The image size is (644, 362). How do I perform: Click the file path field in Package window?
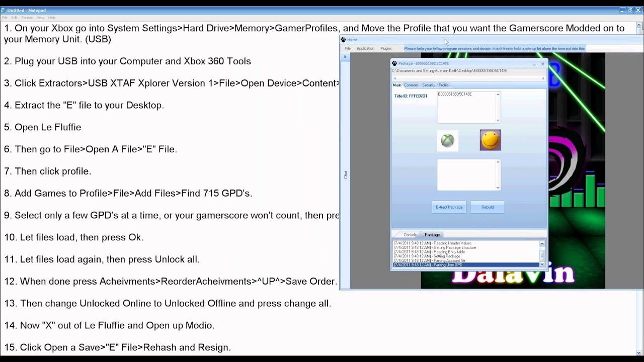(468, 71)
